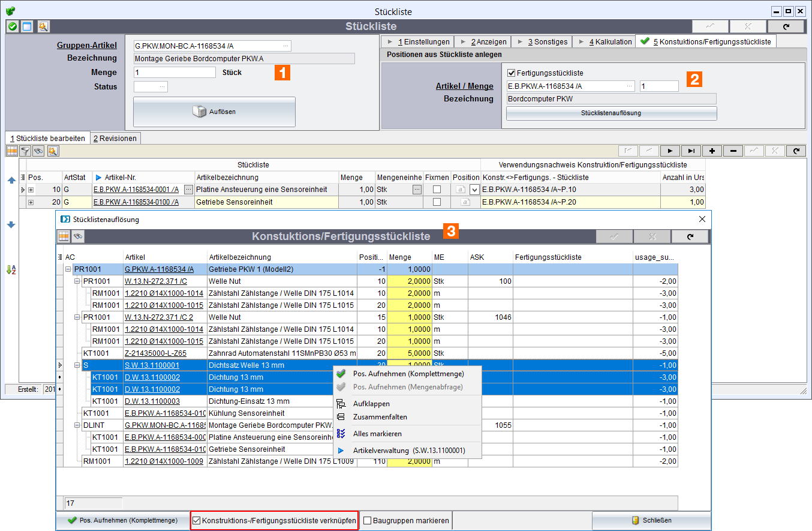This screenshot has height=531, width=812.
Task: Collapse the DLINT G.PKW.MON-BC tree node
Action: click(77, 425)
